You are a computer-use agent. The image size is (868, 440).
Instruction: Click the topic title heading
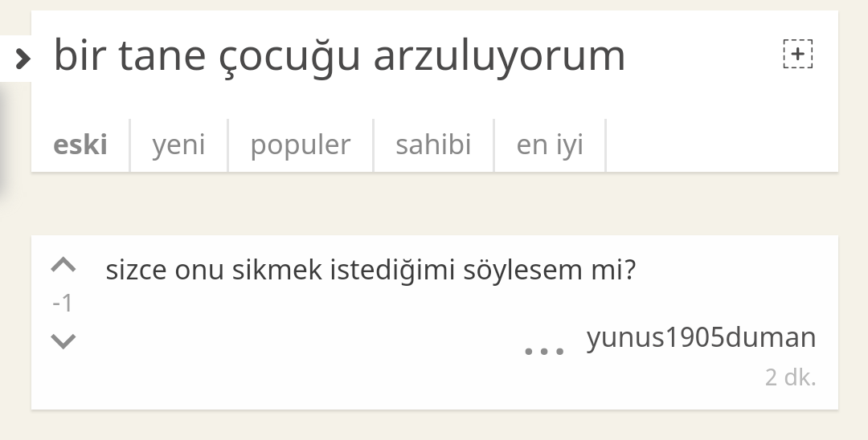(x=339, y=55)
